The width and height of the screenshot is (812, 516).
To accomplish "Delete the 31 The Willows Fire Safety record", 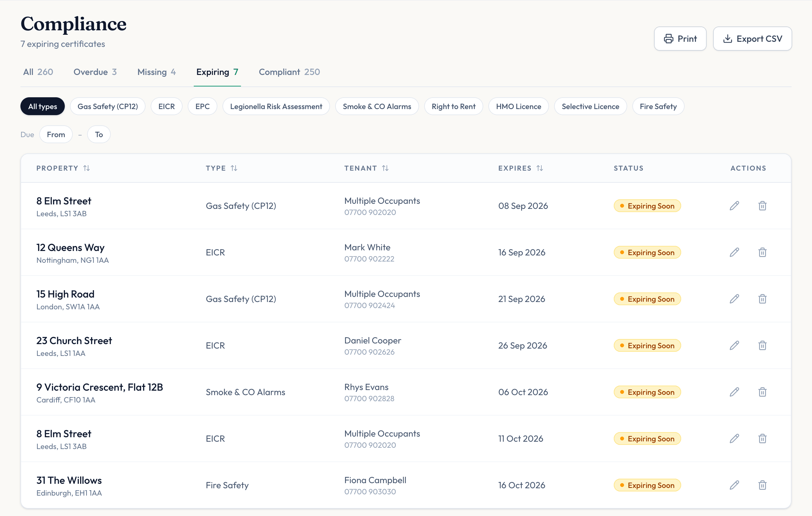I will (x=762, y=485).
